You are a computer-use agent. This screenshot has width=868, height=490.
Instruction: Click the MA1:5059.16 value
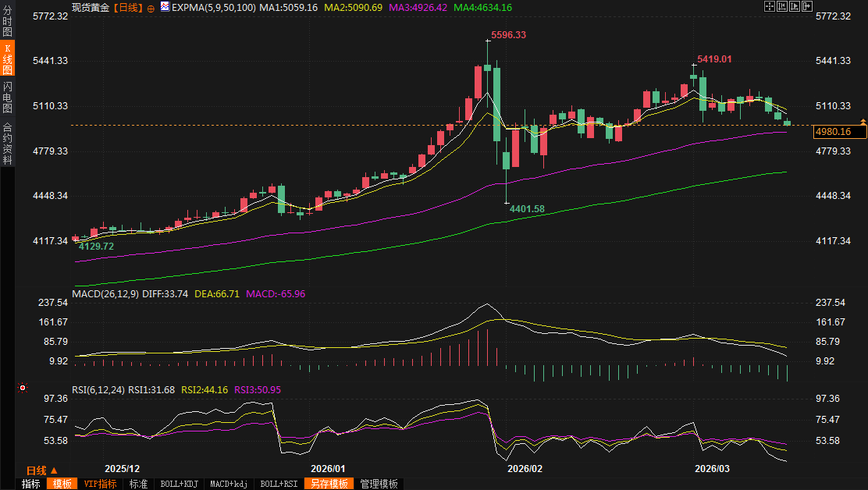(x=288, y=8)
